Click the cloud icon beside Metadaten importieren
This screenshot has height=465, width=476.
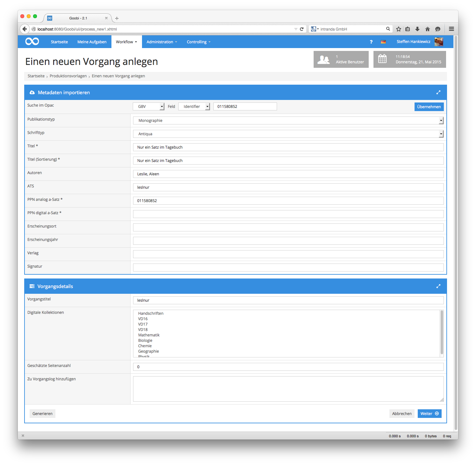coord(32,93)
